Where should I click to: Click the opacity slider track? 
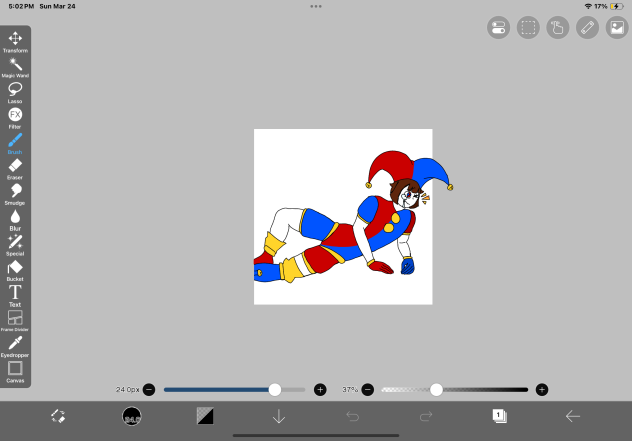(x=455, y=390)
